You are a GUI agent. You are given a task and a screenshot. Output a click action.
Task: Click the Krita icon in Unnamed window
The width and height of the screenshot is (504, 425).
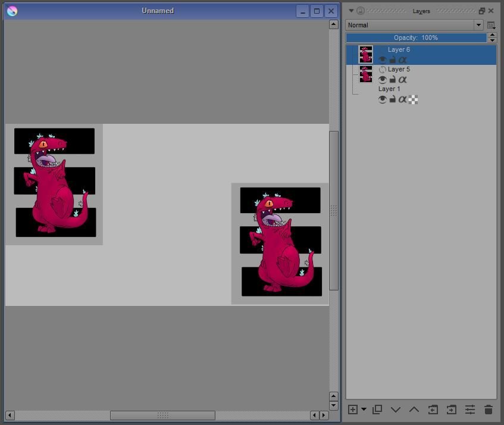[x=12, y=11]
